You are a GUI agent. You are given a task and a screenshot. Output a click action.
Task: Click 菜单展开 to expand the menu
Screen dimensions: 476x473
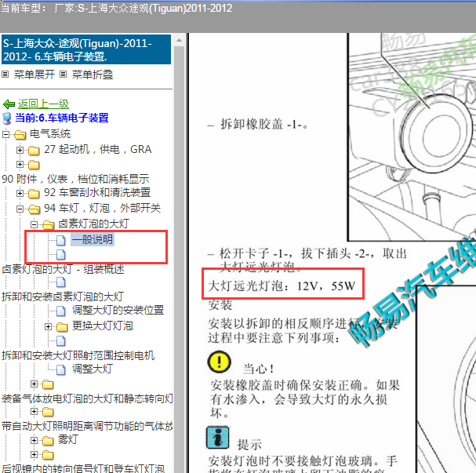pyautogui.click(x=35, y=75)
